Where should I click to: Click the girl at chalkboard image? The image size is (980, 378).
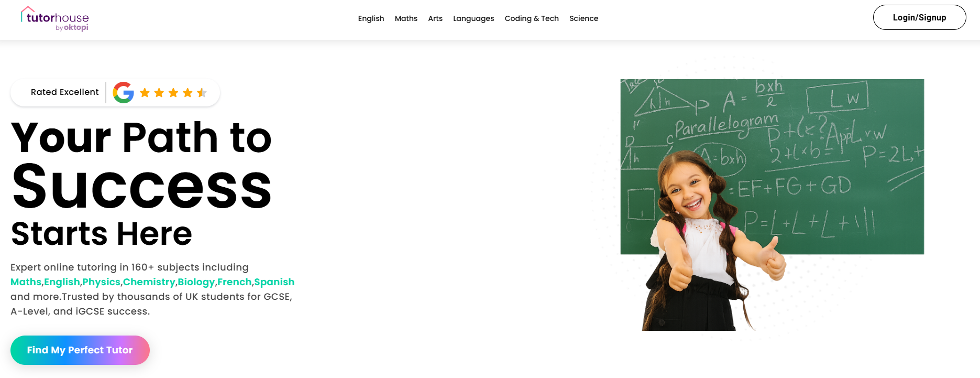point(772,204)
